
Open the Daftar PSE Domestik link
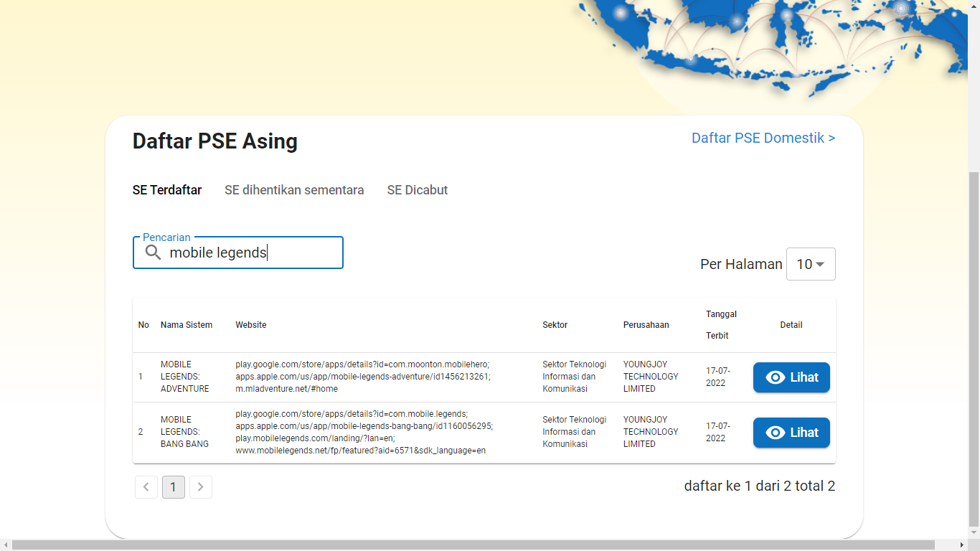click(x=763, y=138)
